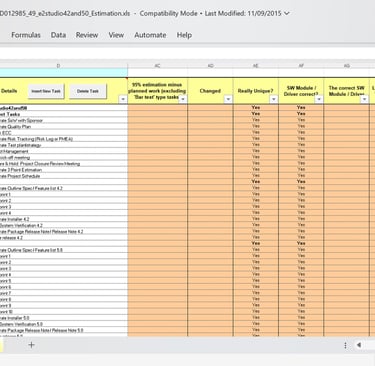375x366 pixels.
Task: Open the Data ribbon tab
Action: [58, 35]
